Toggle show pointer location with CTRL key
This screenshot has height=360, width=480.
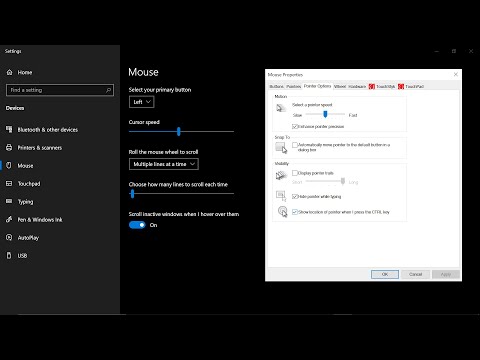coord(295,212)
